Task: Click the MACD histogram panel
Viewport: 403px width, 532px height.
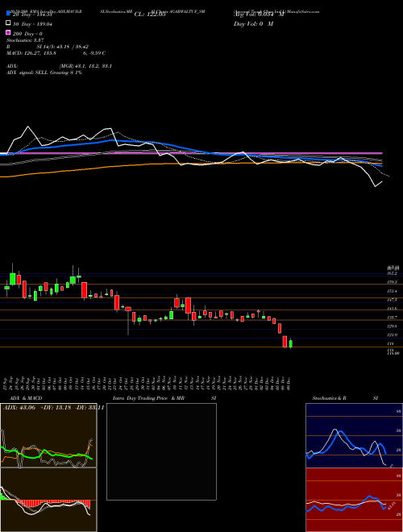Action: coord(48,500)
